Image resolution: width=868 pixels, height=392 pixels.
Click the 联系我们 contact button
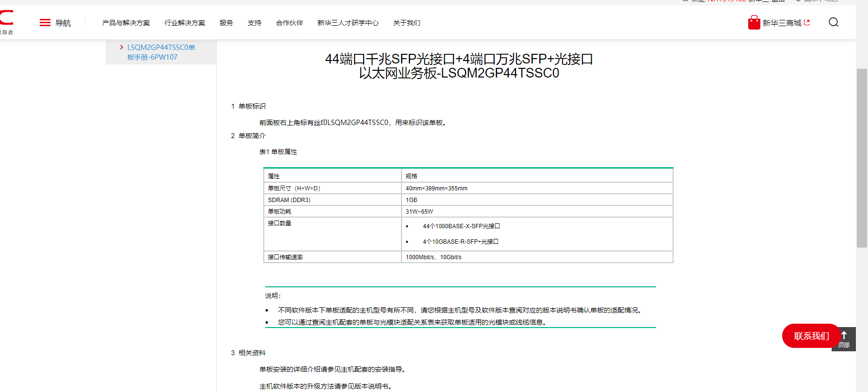[x=811, y=336]
